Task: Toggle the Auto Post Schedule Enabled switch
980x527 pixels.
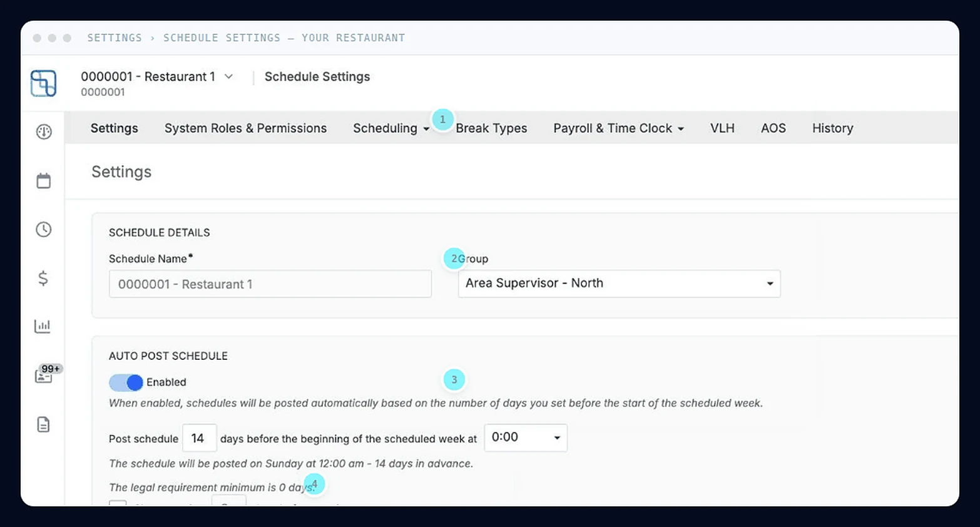Action: point(126,382)
